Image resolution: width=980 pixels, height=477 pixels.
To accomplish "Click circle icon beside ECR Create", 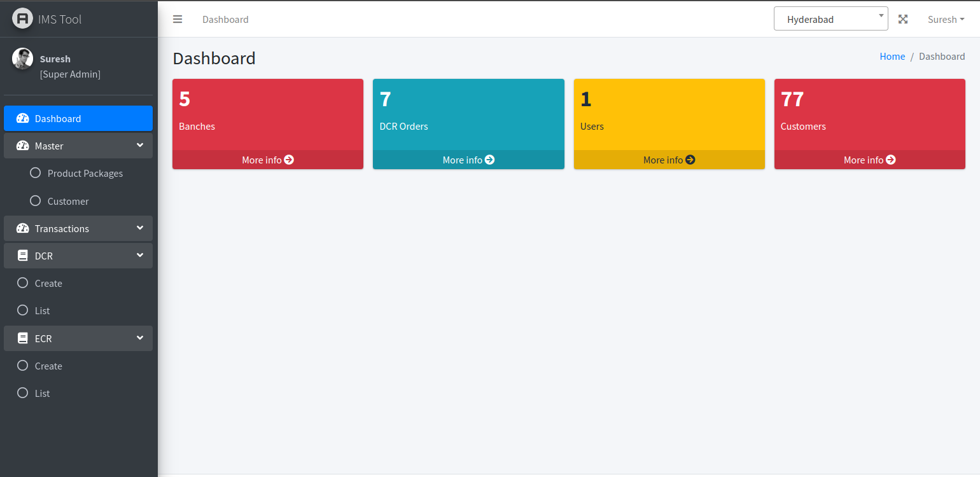I will (x=22, y=366).
